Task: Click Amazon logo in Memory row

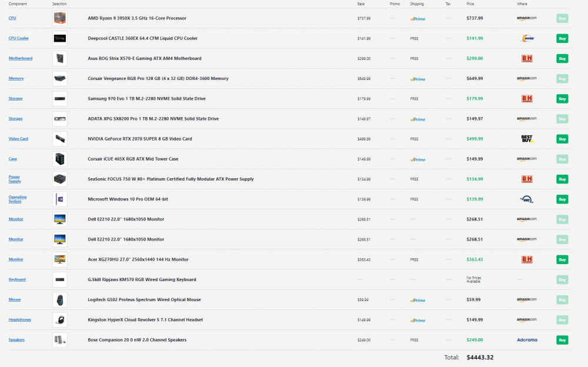Action: (x=526, y=78)
